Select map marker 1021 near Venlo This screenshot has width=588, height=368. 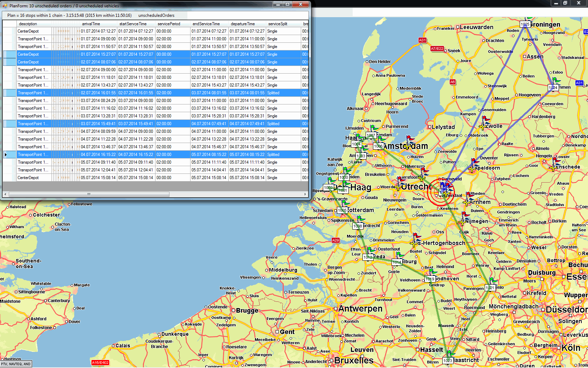490,288
